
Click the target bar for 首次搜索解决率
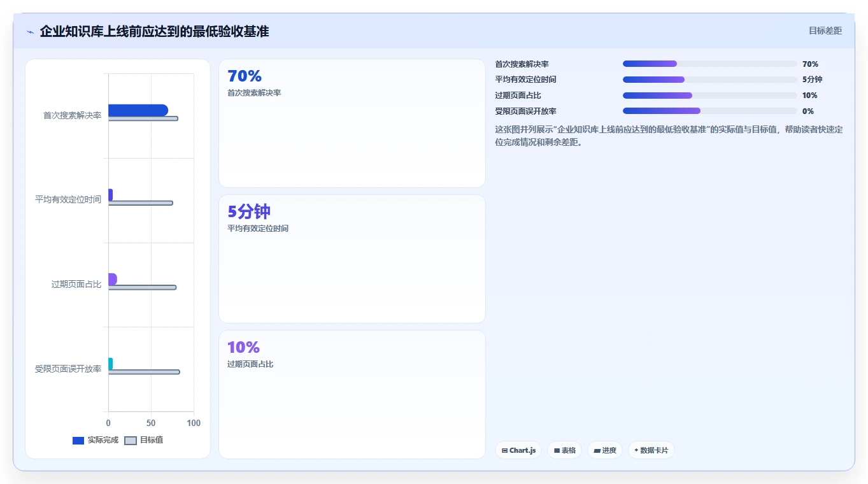(x=143, y=118)
